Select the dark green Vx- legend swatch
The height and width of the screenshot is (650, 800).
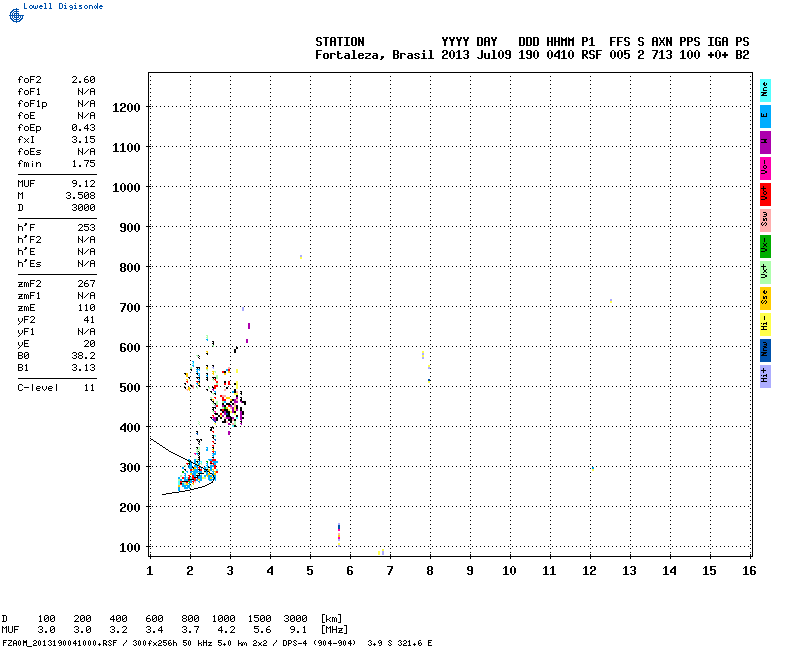pyautogui.click(x=765, y=246)
